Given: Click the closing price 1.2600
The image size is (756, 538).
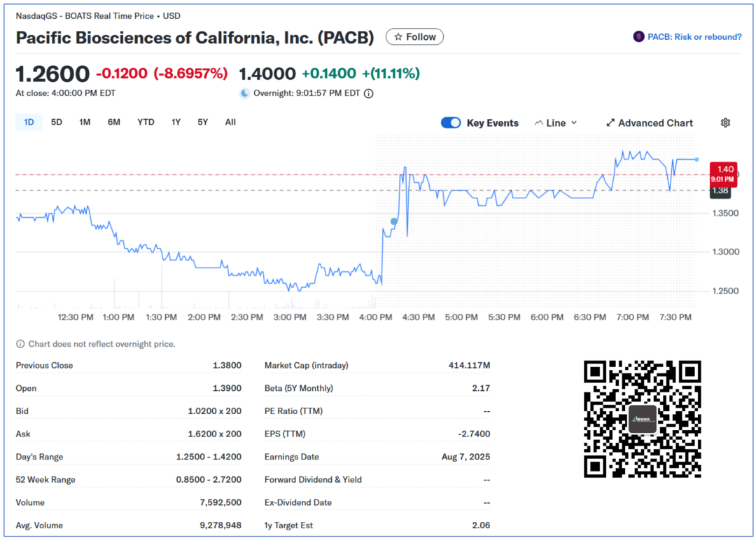Looking at the screenshot, I should [x=52, y=74].
